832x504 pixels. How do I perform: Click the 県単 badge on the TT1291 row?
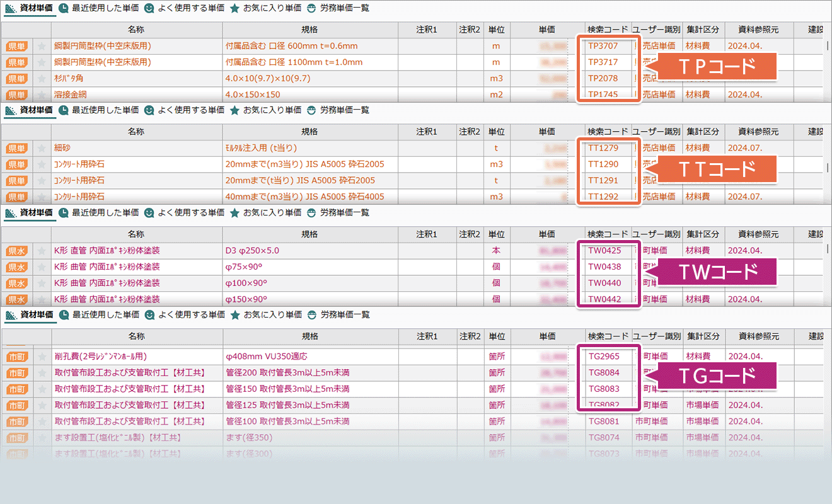(x=16, y=181)
